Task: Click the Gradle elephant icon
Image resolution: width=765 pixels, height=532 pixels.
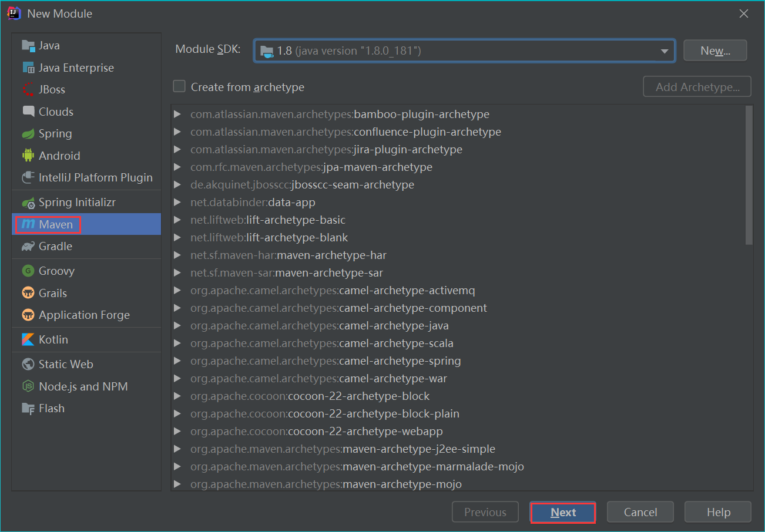Action: 28,247
